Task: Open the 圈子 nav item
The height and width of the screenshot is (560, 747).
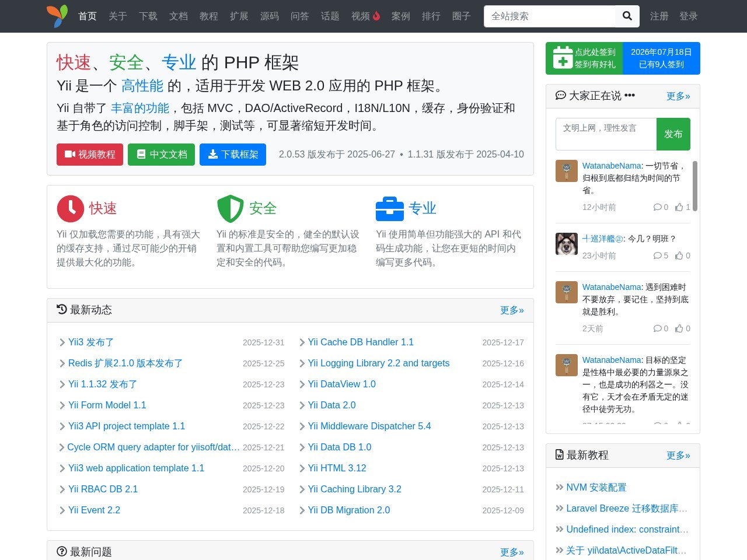Action: (462, 16)
